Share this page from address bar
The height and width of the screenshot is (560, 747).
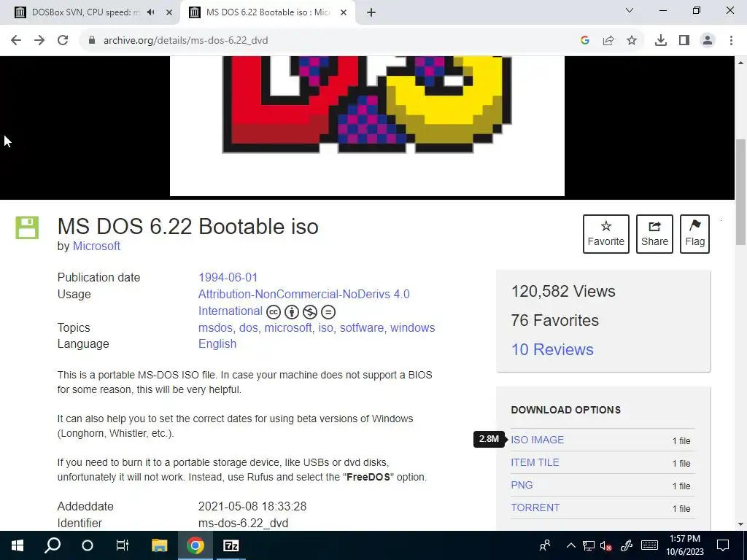(x=608, y=41)
